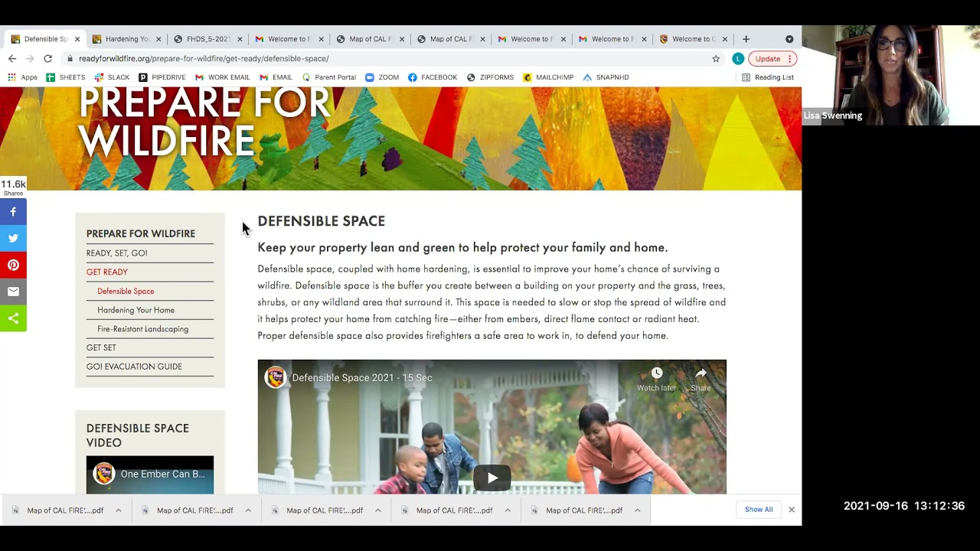
Task: Open the green ShareThis sidebar icon
Action: tap(13, 318)
